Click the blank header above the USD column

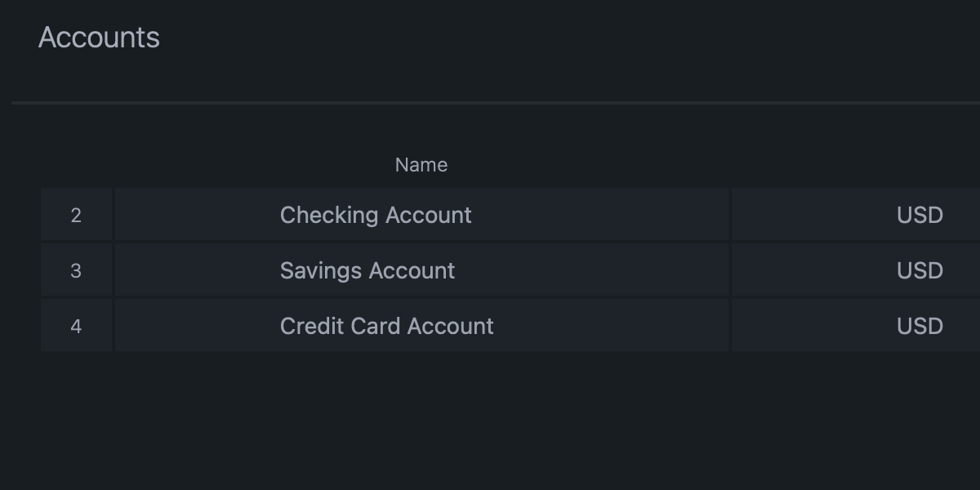(855, 165)
